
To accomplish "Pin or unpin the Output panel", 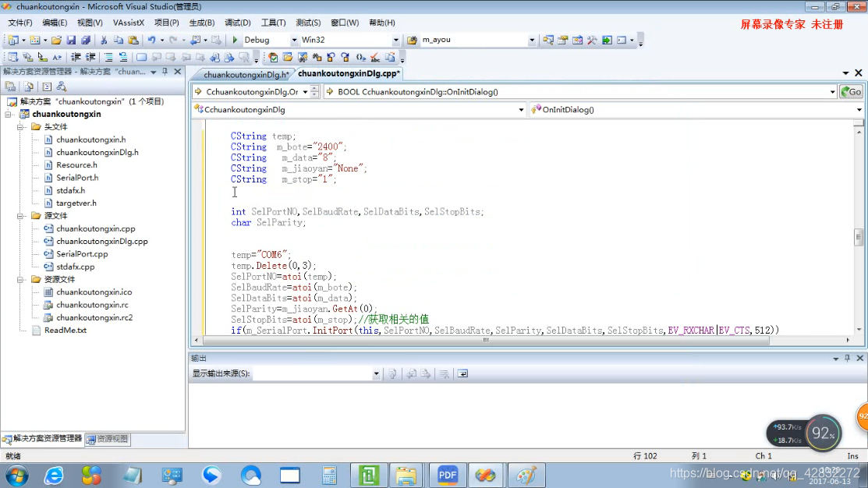I will coord(848,359).
